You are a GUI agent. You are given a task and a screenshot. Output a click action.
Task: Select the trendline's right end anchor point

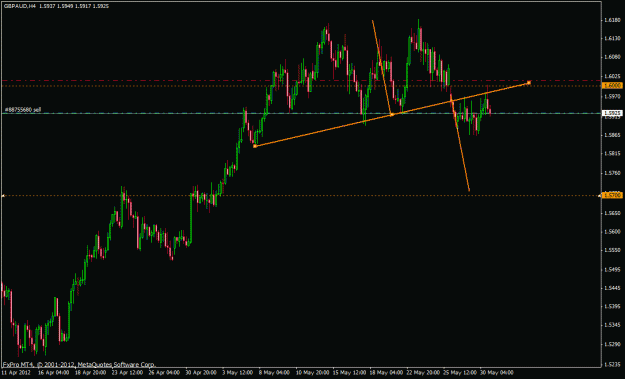point(529,82)
